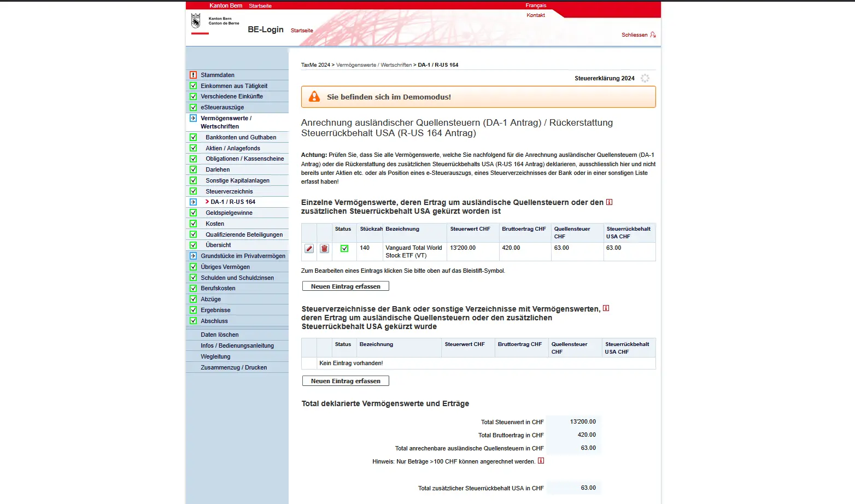Viewport: 855px width, 504px height.
Task: Open info icon after the >100 CHF hint
Action: 541,461
